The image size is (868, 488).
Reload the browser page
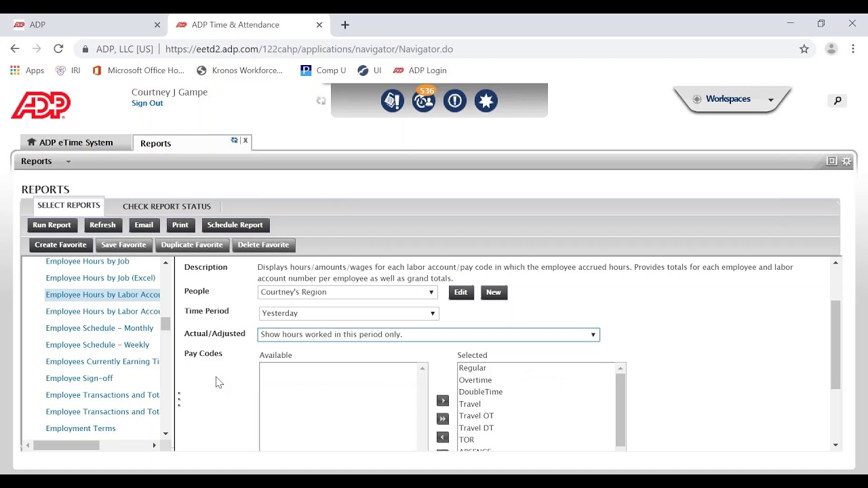point(58,49)
